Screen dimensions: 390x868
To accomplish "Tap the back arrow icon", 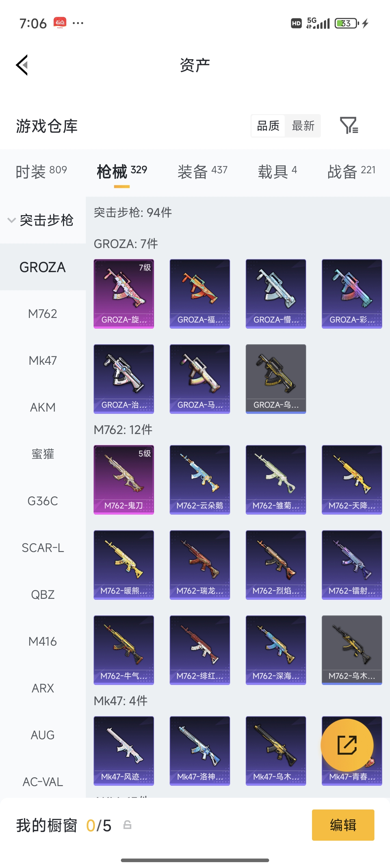I will [x=22, y=65].
